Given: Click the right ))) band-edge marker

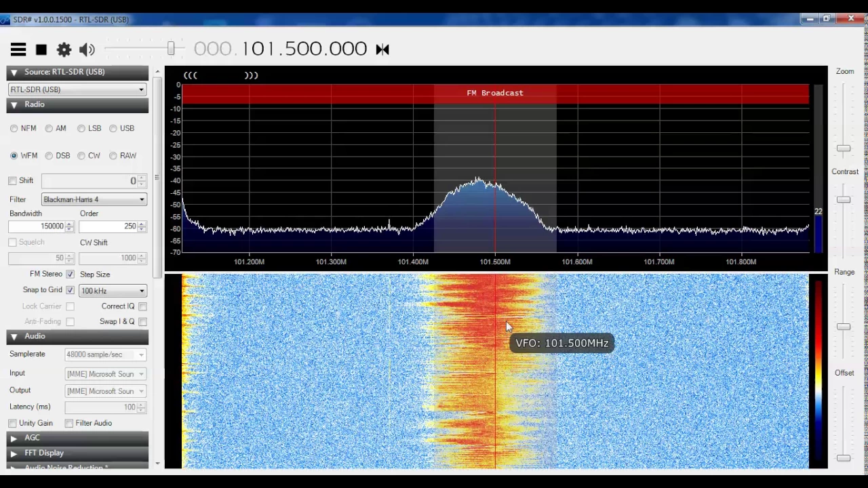Looking at the screenshot, I should [x=251, y=75].
